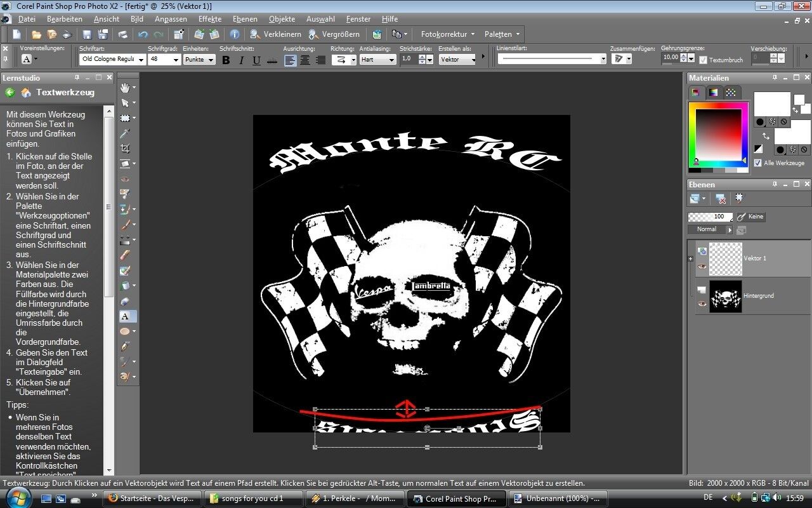
Task: Uncheck the Alle Werkzeuge checkbox
Action: click(x=757, y=163)
